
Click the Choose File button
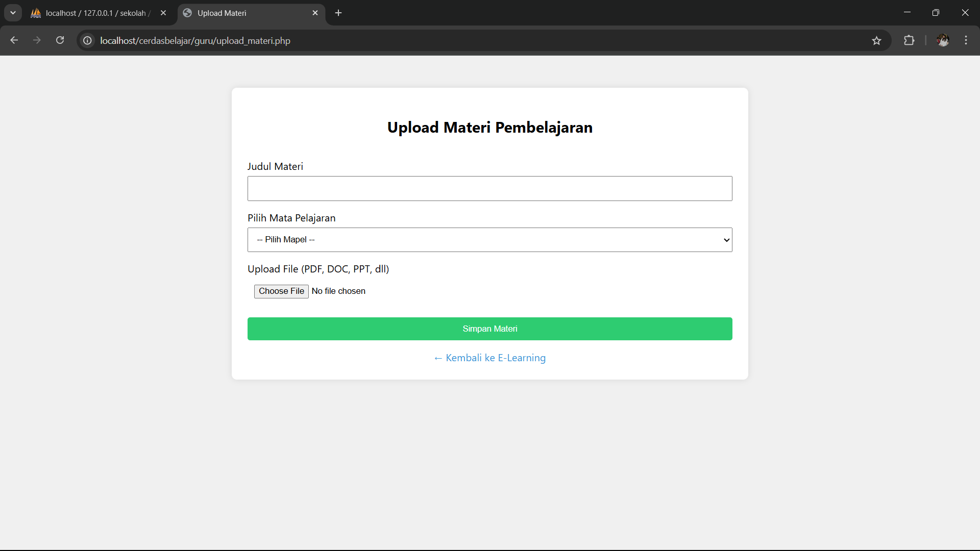click(x=281, y=291)
